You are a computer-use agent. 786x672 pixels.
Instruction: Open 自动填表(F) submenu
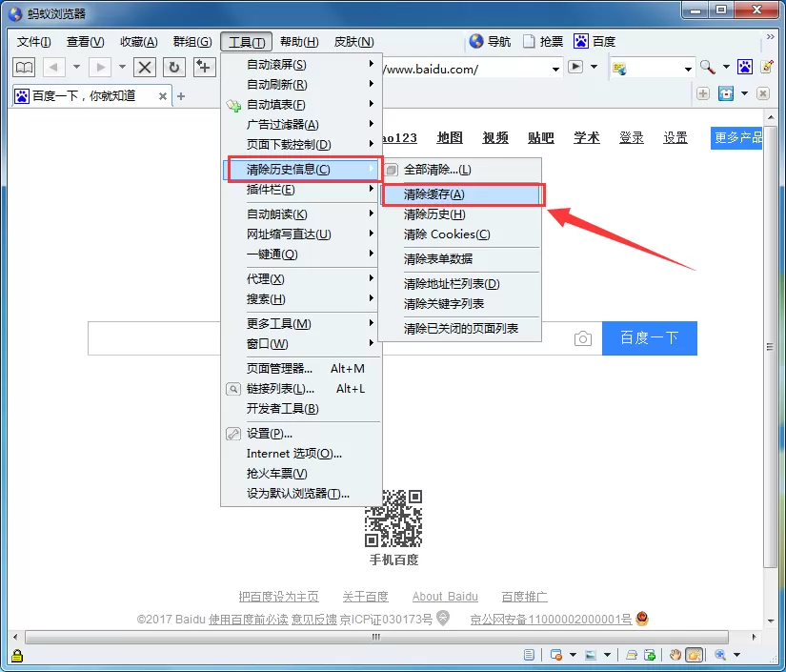[301, 105]
